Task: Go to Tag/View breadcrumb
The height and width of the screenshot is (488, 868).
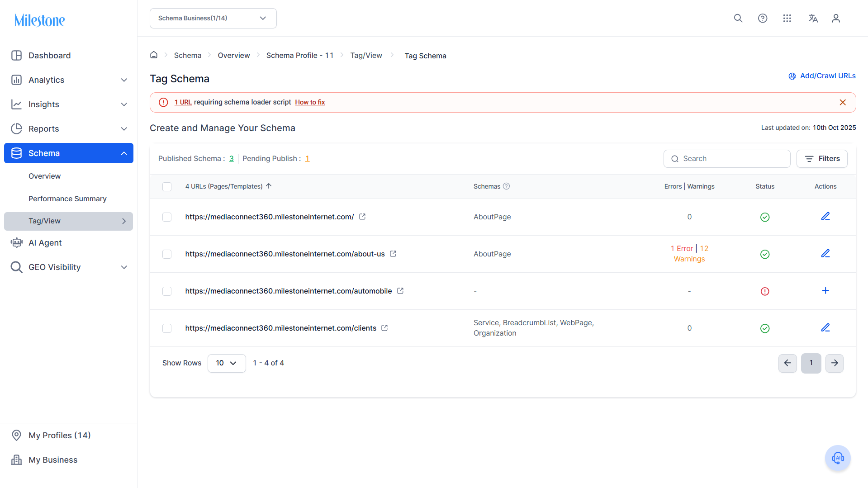Action: pyautogui.click(x=366, y=55)
